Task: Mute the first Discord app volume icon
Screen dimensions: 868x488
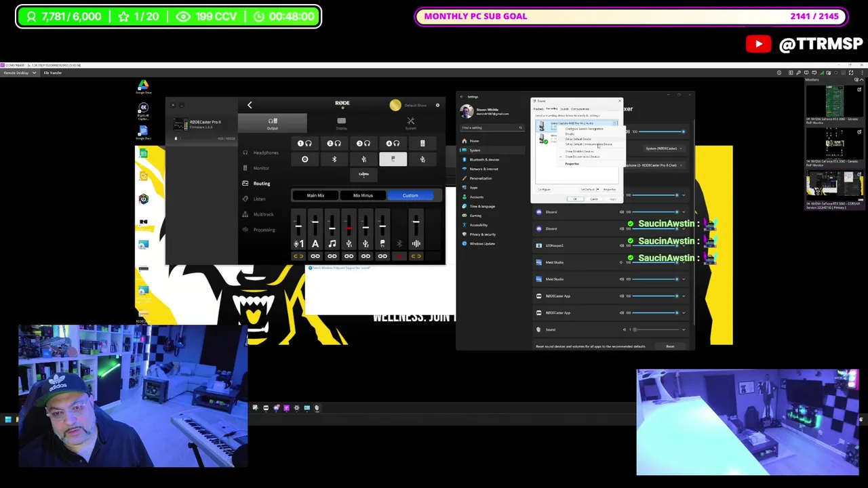Action: tap(622, 212)
